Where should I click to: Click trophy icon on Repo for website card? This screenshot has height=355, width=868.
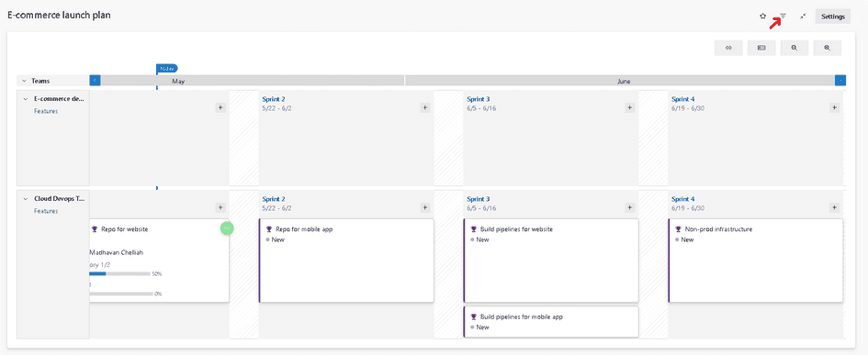pos(94,229)
